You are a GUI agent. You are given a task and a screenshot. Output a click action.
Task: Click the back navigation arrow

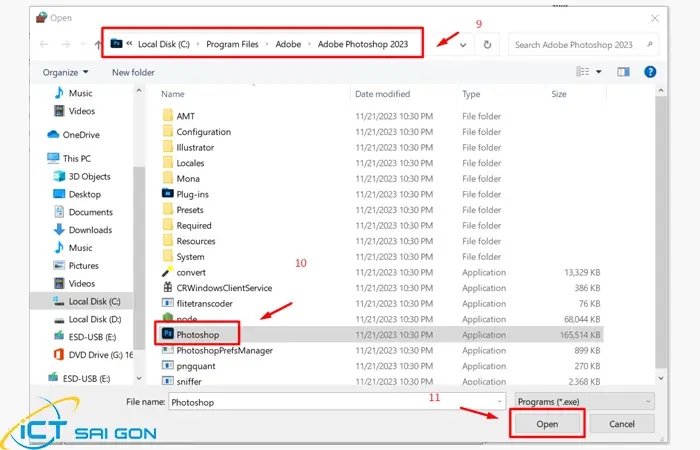point(44,45)
